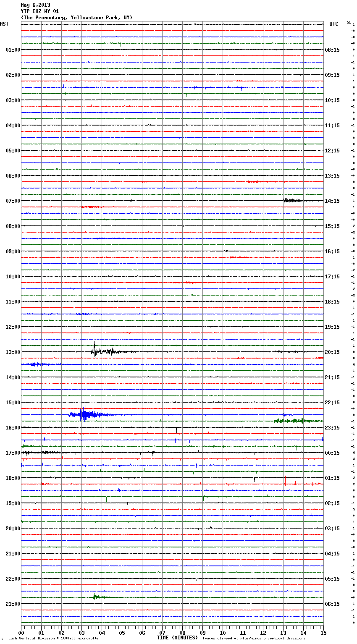Click the "Each Vertical Division = 1600.00 microvolts" note
The image size is (357, 644).
point(53,639)
